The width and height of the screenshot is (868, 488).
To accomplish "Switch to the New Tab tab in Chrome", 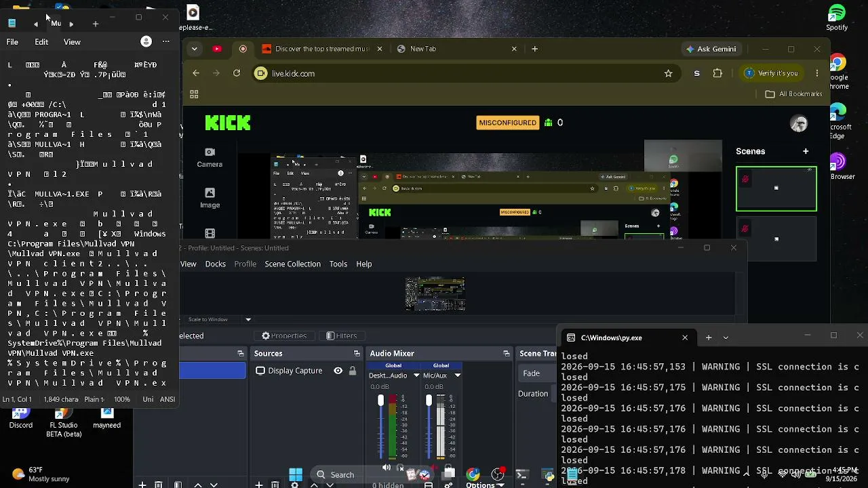I will click(x=458, y=49).
